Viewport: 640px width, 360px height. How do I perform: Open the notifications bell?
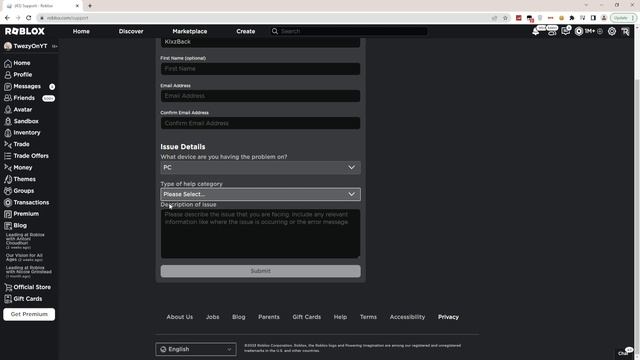click(536, 31)
